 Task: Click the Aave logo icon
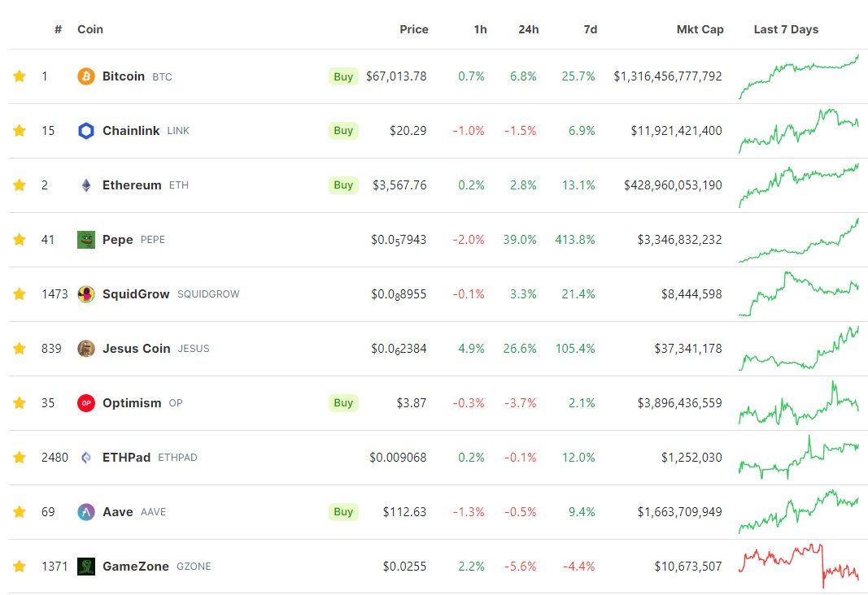(85, 512)
